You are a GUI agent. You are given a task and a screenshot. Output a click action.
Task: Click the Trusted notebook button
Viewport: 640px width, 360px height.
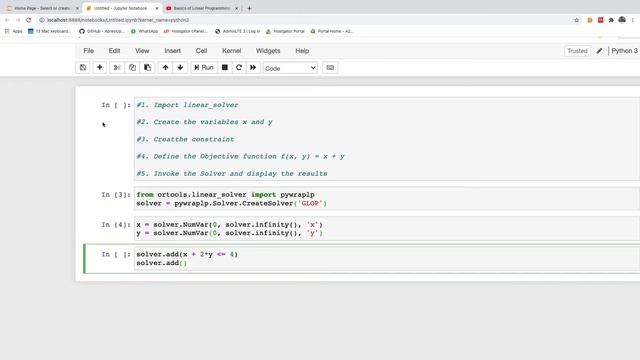click(x=577, y=51)
